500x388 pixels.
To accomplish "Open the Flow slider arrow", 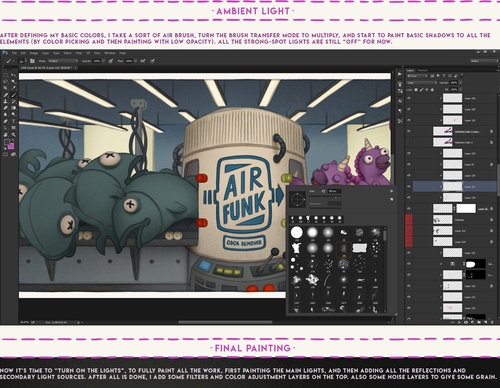I will click(136, 61).
